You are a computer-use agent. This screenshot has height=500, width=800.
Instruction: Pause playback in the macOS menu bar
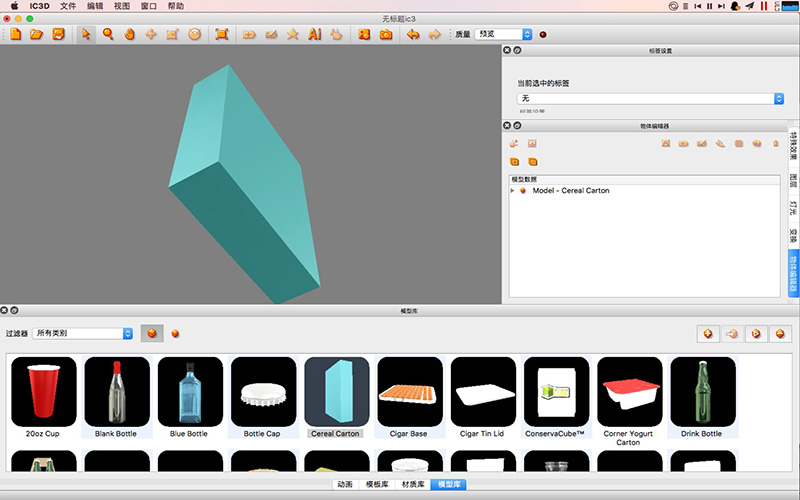coord(709,6)
